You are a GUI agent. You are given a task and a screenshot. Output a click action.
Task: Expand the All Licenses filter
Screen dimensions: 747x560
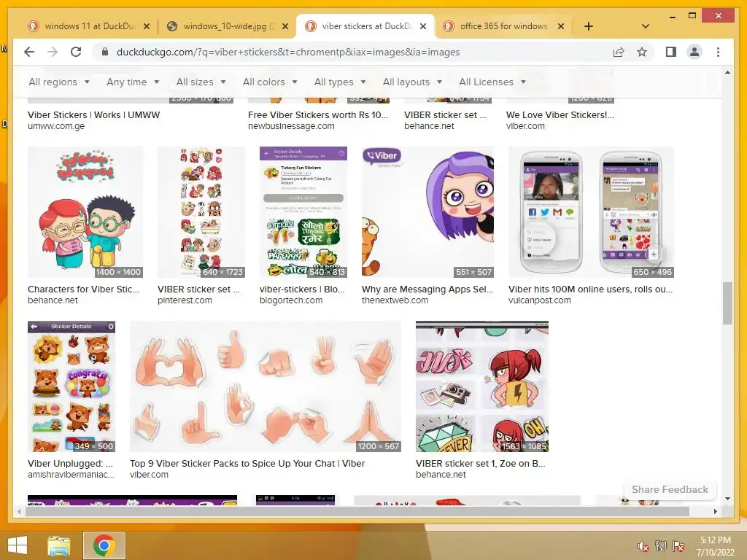492,82
